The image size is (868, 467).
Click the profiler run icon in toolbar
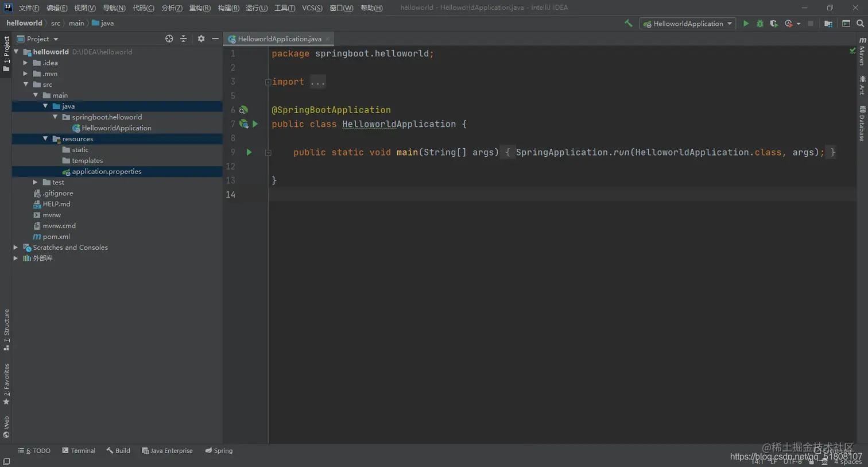pyautogui.click(x=789, y=24)
